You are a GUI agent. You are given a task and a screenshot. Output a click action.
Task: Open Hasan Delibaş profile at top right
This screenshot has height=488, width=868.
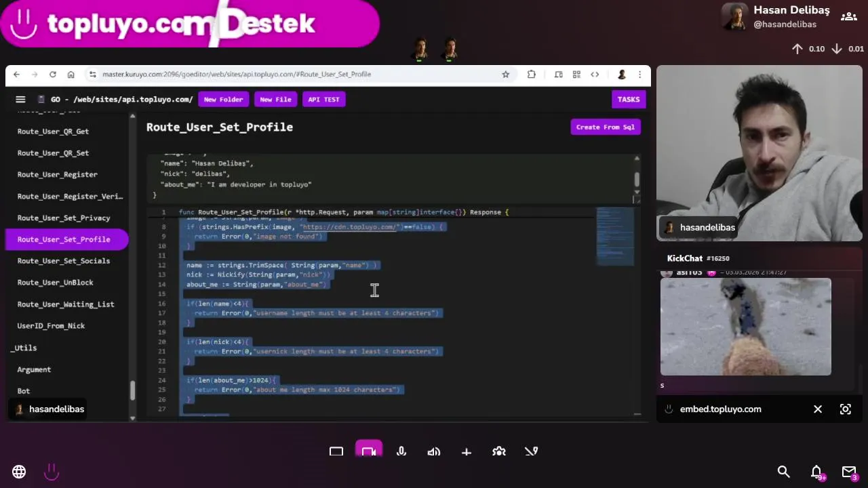(775, 17)
